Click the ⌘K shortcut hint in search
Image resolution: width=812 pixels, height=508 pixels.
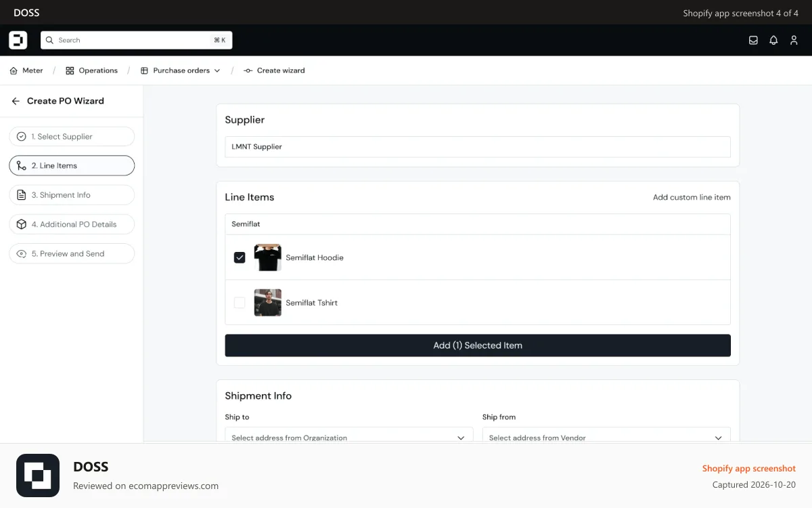point(220,41)
